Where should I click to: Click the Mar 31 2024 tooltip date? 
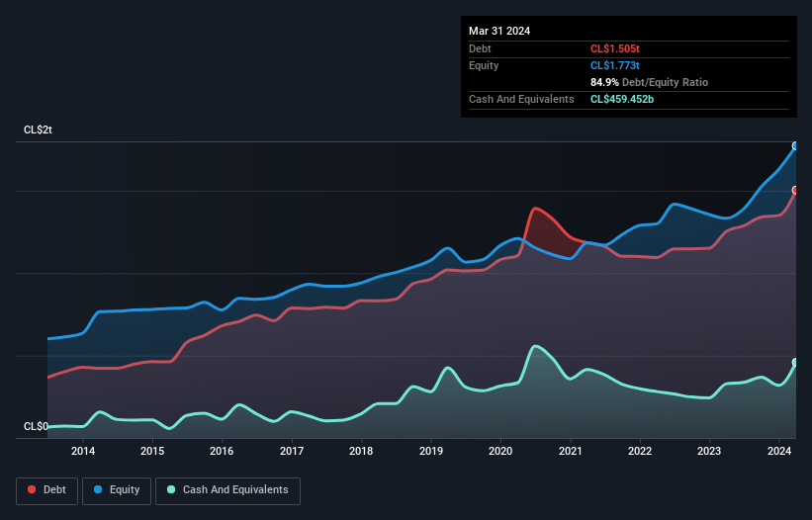pyautogui.click(x=499, y=31)
